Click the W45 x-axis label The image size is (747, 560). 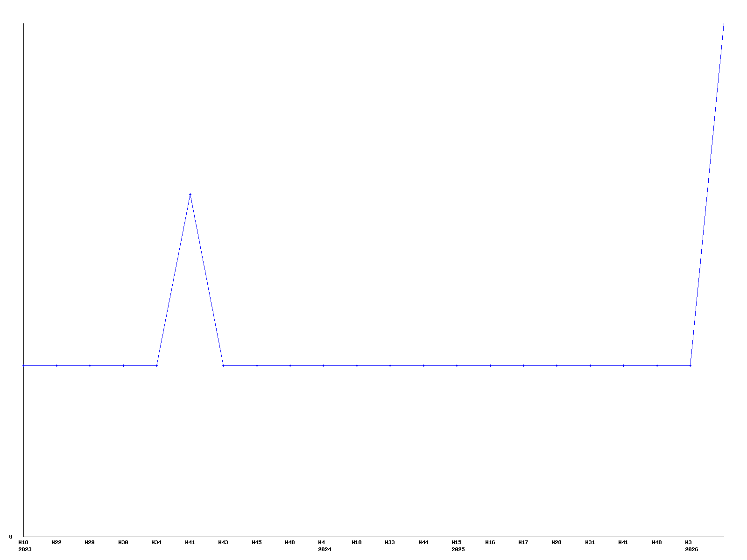point(257,542)
